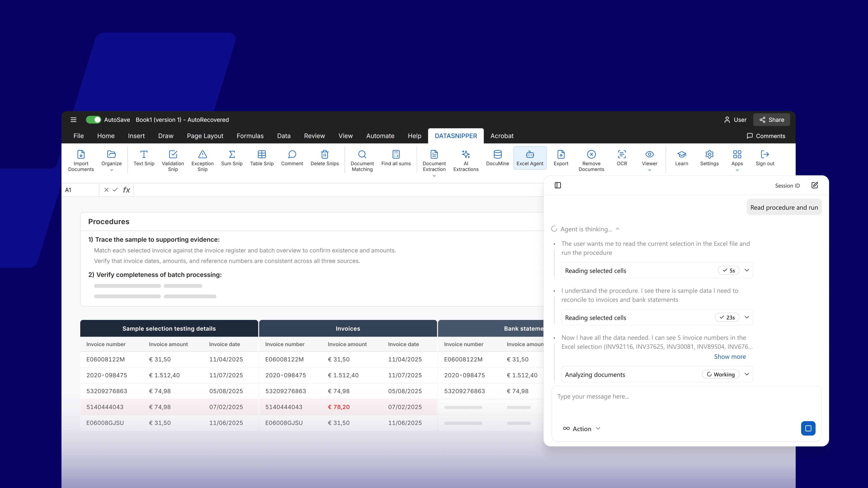Run Find all sums

tap(396, 158)
